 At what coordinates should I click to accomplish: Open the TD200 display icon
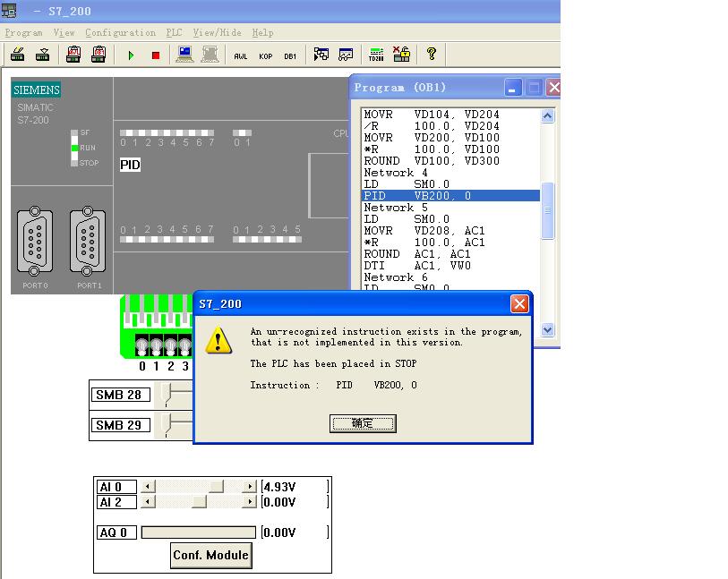coord(376,55)
